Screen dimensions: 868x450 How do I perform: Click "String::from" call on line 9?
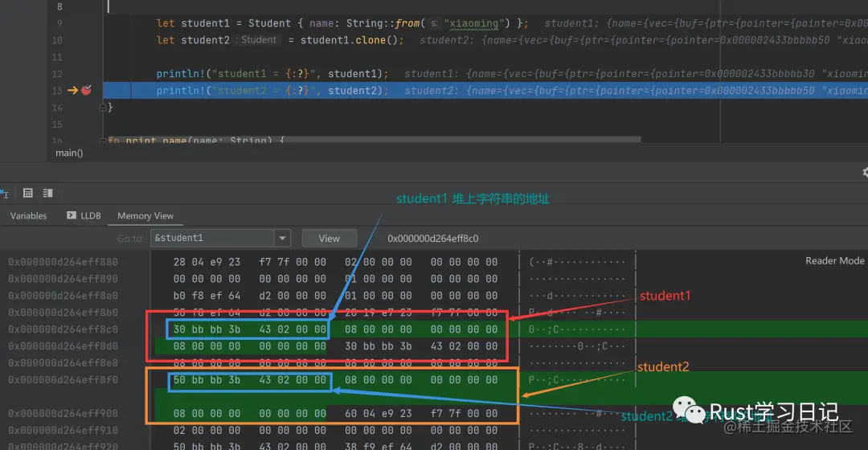(x=383, y=23)
